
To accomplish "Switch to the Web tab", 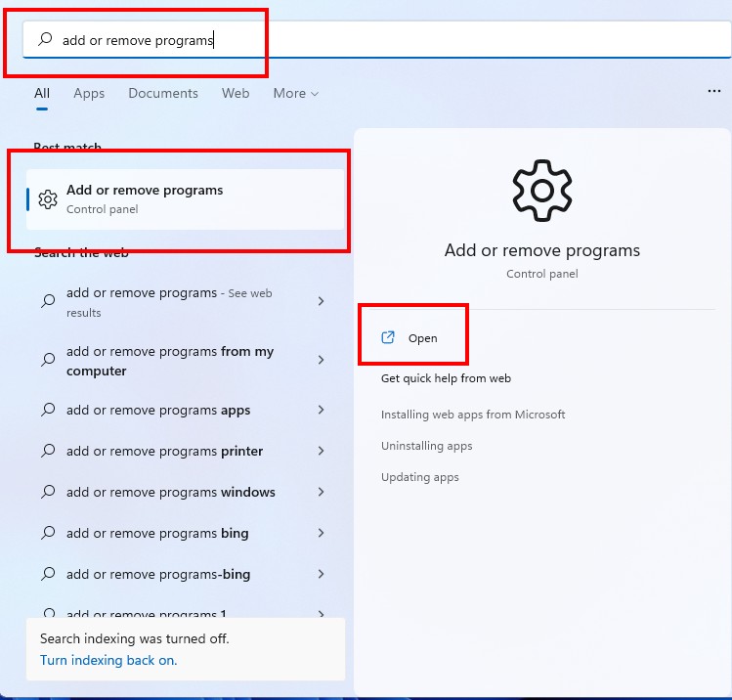I will (x=236, y=93).
